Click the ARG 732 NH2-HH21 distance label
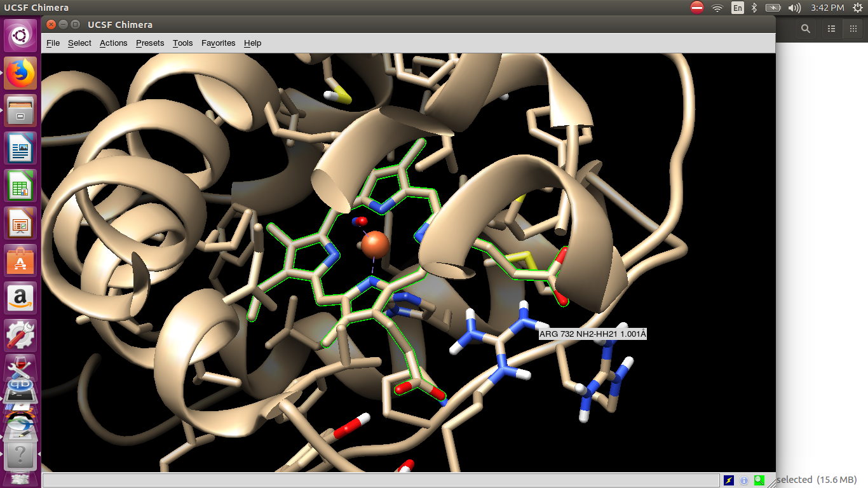The height and width of the screenshot is (488, 868). click(x=592, y=334)
